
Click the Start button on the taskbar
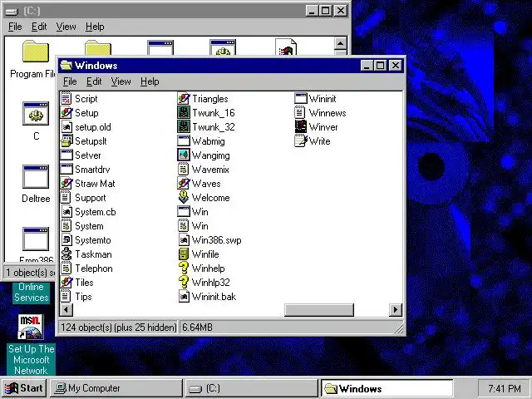pos(23,388)
